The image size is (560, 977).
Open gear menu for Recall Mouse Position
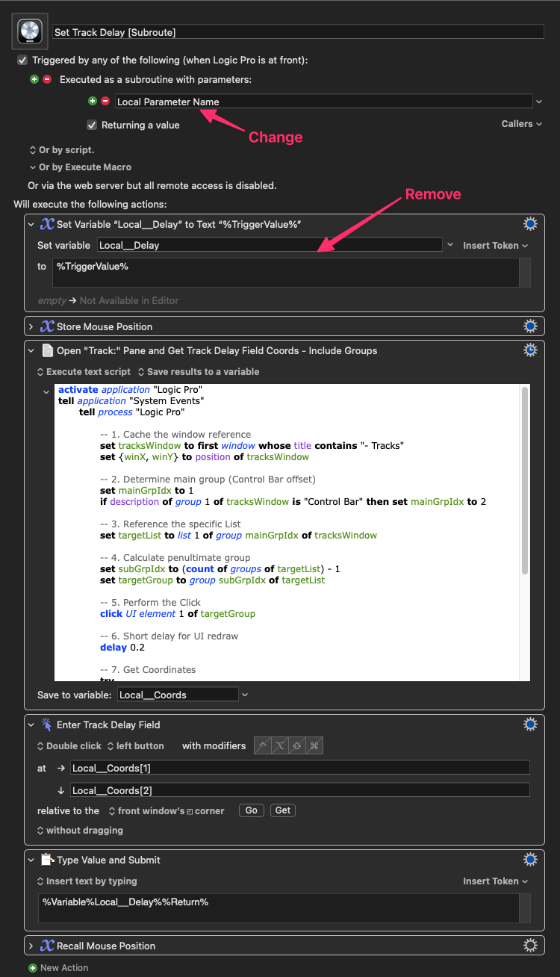coord(530,946)
